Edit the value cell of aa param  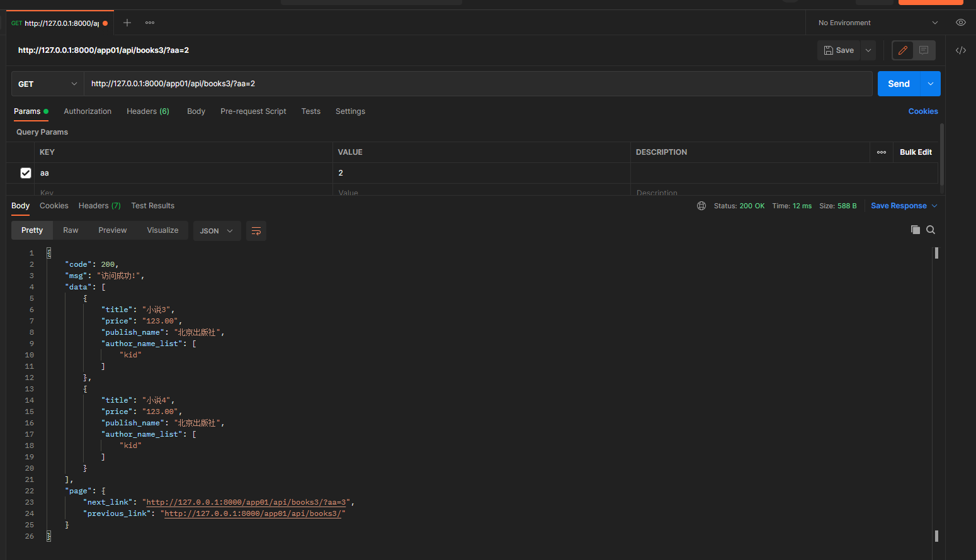pyautogui.click(x=482, y=173)
